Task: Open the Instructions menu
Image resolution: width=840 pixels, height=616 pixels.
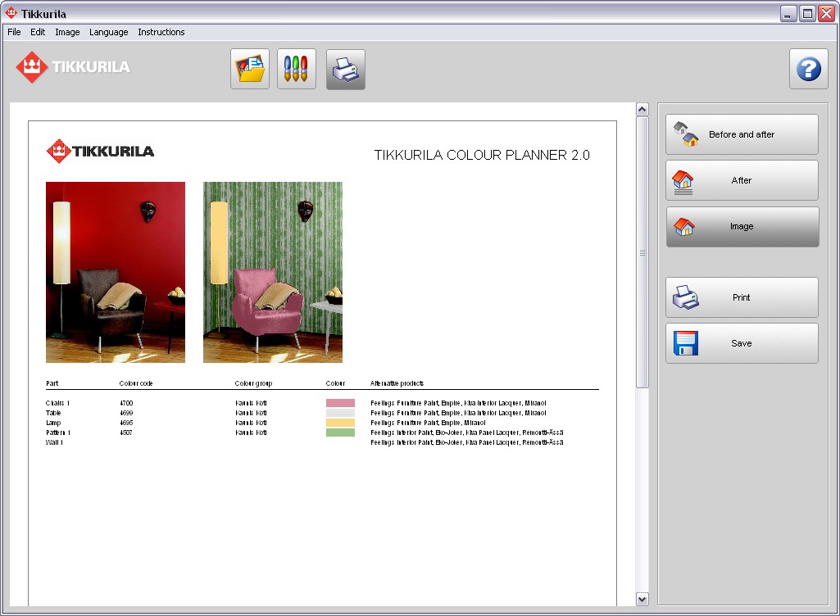Action: pyautogui.click(x=161, y=32)
